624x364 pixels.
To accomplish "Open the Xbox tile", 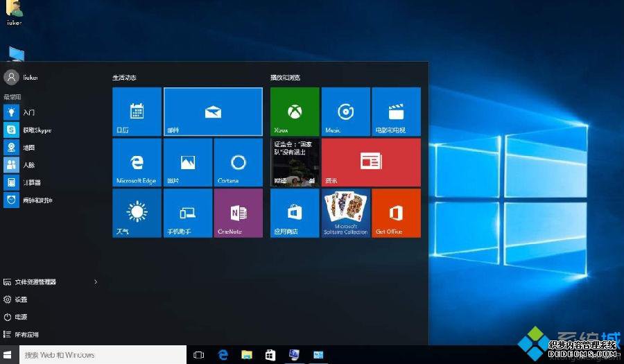I will [x=295, y=112].
